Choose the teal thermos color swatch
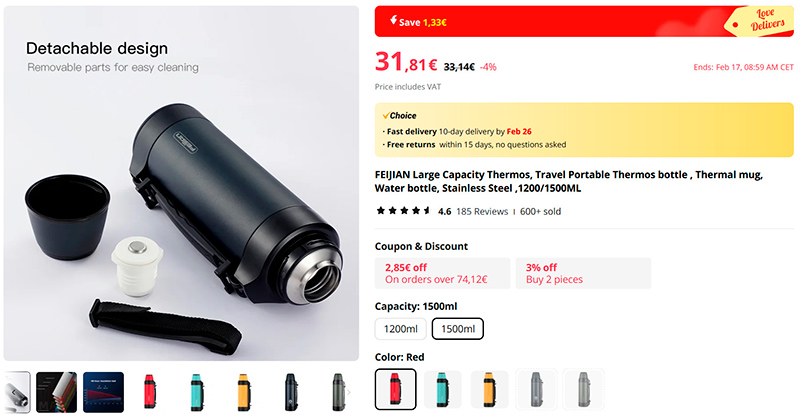Viewport: 800px width, 418px height. click(x=442, y=389)
